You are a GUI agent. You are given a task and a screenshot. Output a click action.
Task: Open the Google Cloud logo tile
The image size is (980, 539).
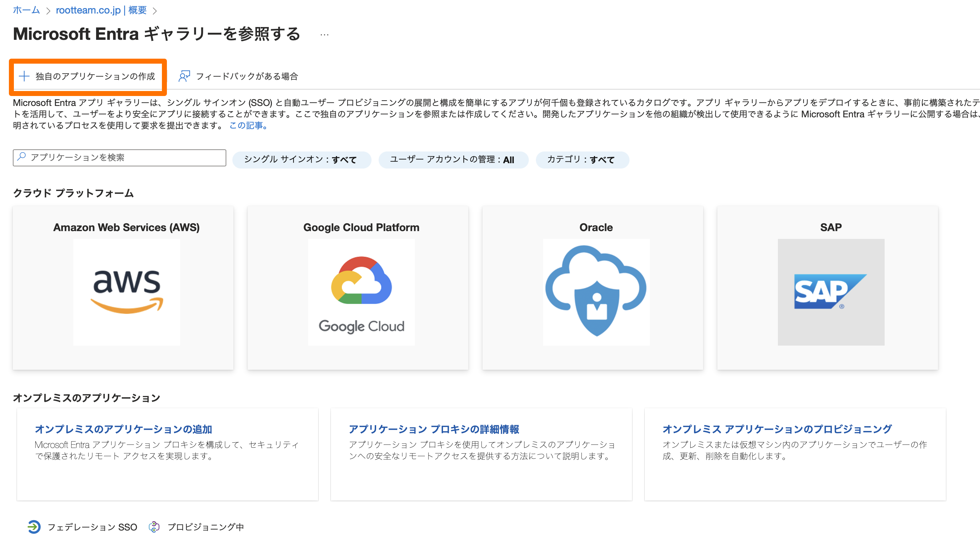[361, 292]
